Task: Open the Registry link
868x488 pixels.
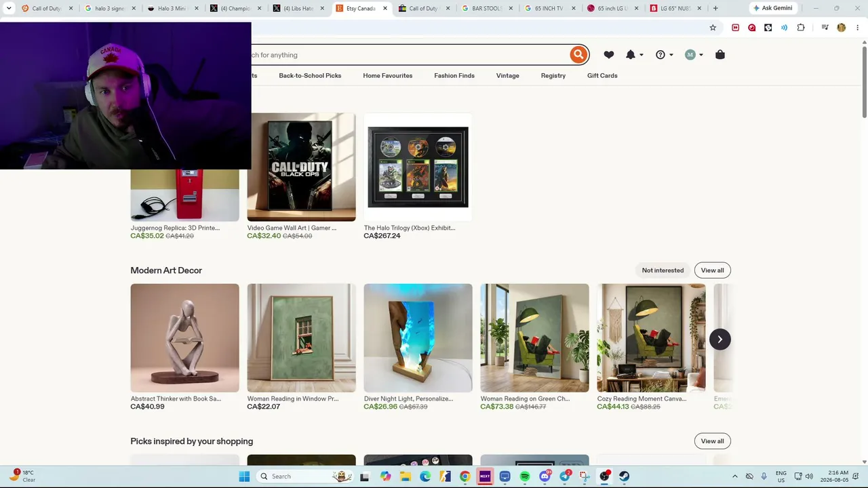Action: click(x=553, y=76)
